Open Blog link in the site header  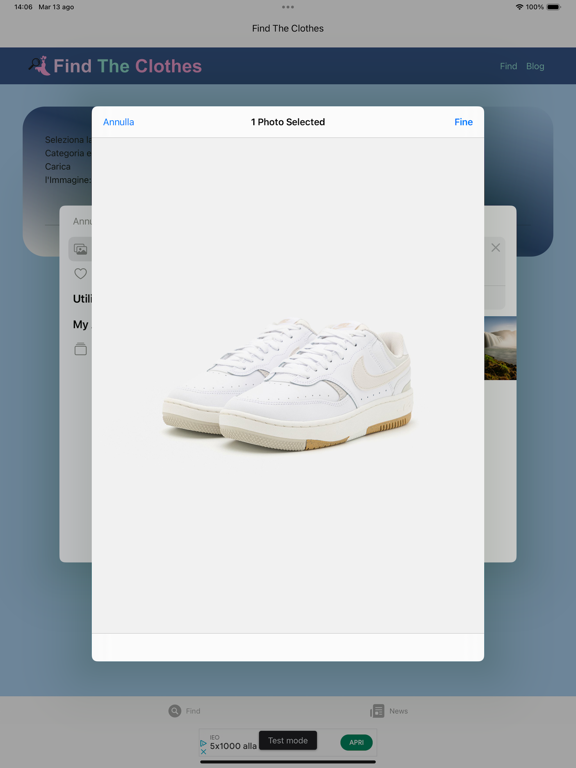(535, 66)
